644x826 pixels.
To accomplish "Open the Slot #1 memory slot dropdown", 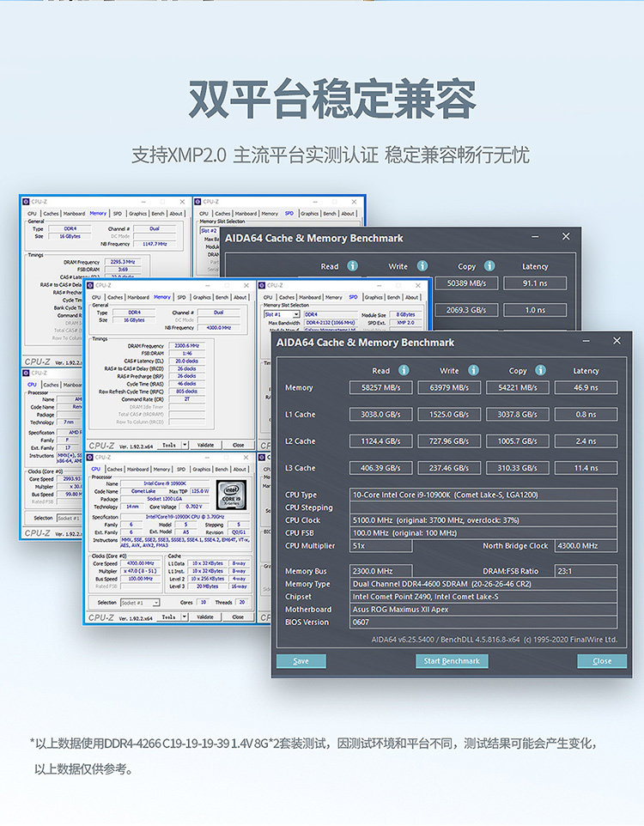I will pos(296,314).
